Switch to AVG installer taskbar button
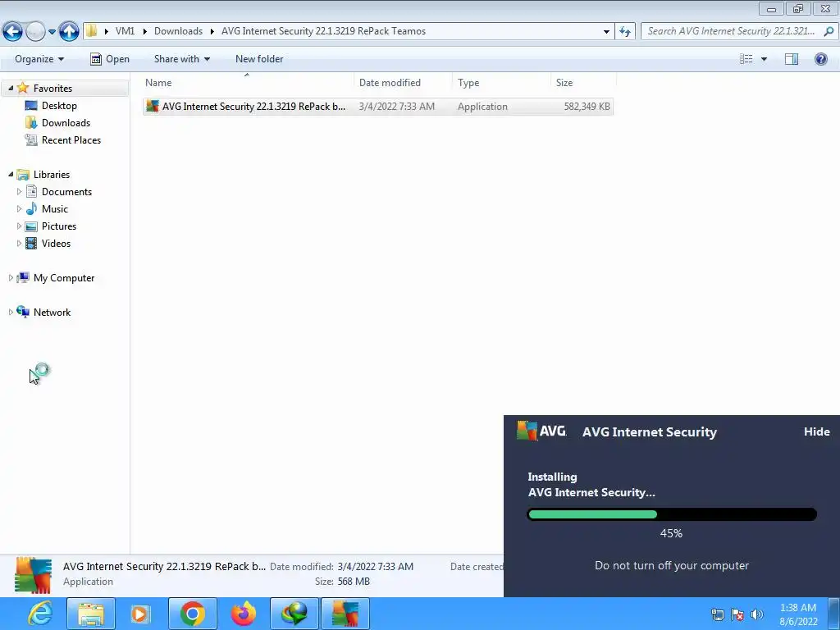This screenshot has height=630, width=840. click(x=345, y=614)
